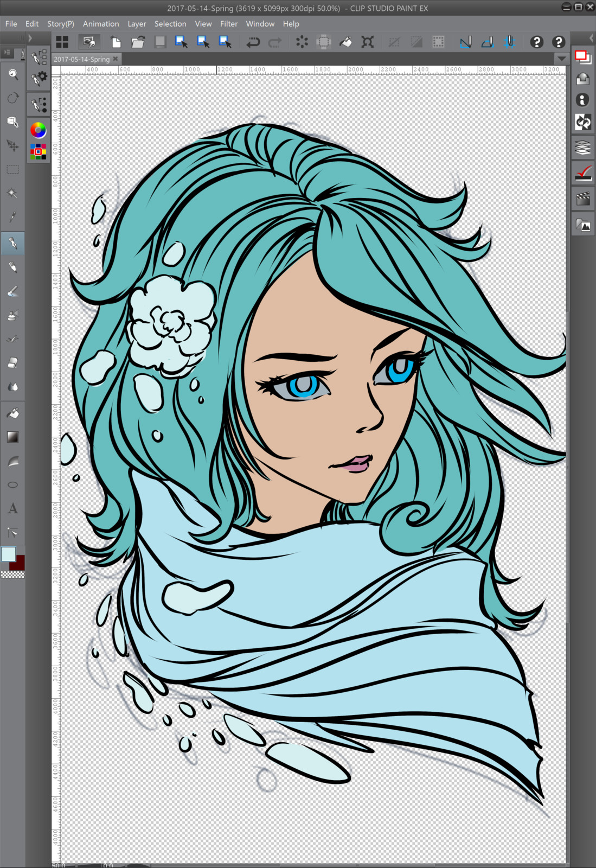Open the Animation clapperboard palette
This screenshot has width=596, height=868.
coord(583,199)
